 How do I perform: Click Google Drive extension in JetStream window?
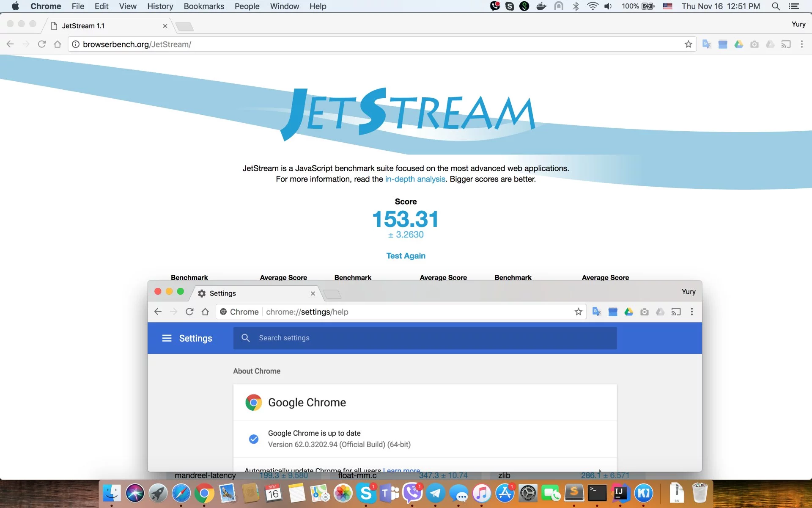point(738,44)
